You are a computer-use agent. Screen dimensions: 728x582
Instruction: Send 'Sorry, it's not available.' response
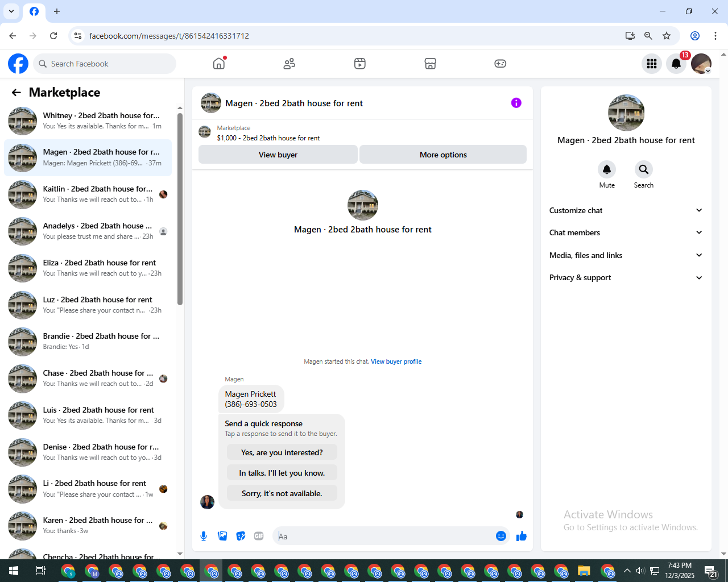pos(282,493)
